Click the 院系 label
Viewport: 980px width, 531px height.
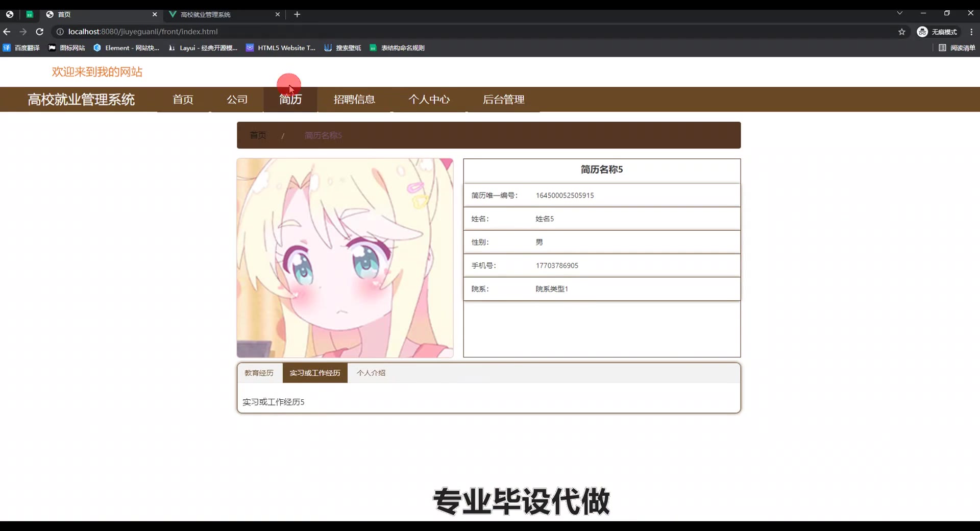(x=480, y=289)
